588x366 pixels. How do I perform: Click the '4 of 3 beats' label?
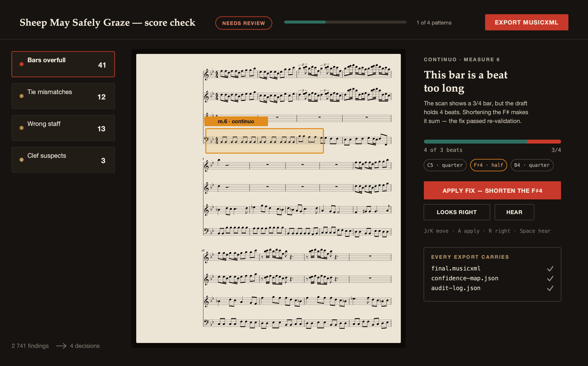(443, 150)
